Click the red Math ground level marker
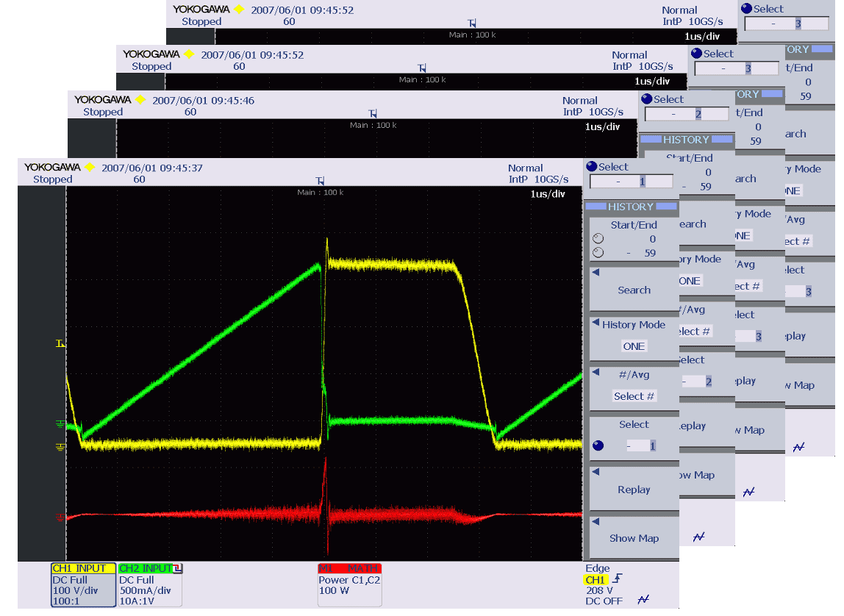This screenshot has width=844, height=616. 60,517
